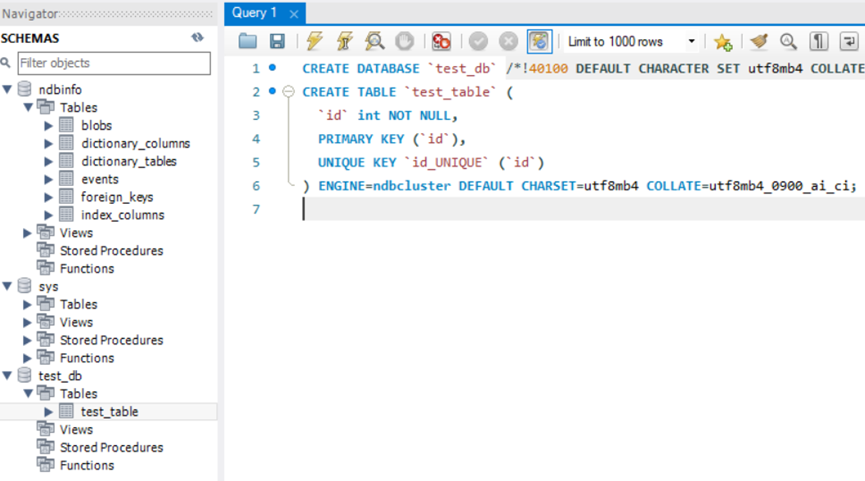Select test_table in the tree

[x=109, y=411]
